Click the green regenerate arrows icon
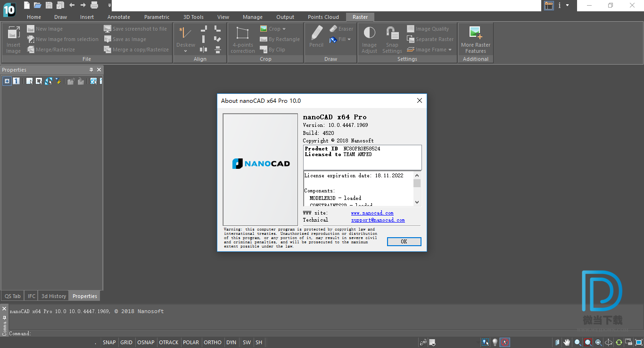The height and width of the screenshot is (348, 644). 619,342
